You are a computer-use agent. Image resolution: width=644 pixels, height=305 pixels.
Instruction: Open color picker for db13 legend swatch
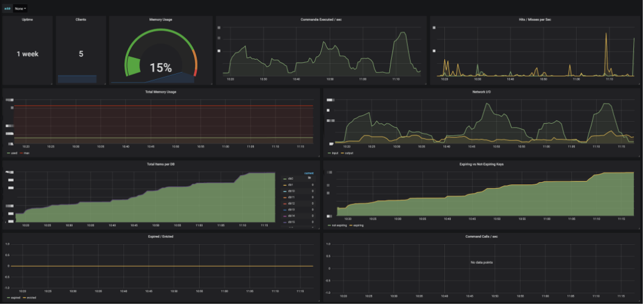coord(284,210)
